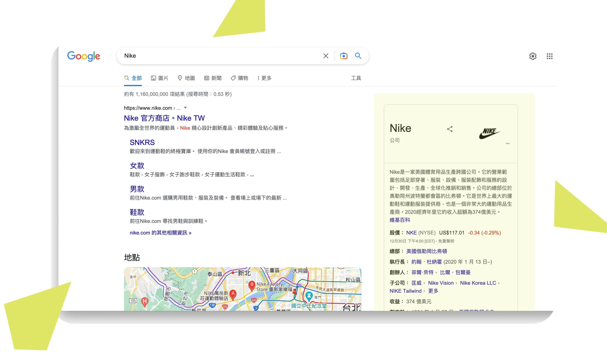607x364 pixels.
Task: Open 工具 search tools
Action: 356,78
